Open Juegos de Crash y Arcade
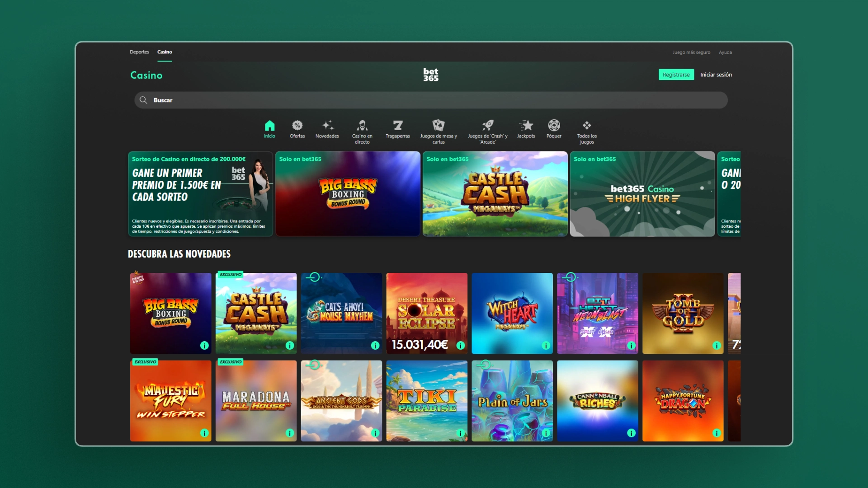Image resolution: width=868 pixels, height=488 pixels. point(487,132)
